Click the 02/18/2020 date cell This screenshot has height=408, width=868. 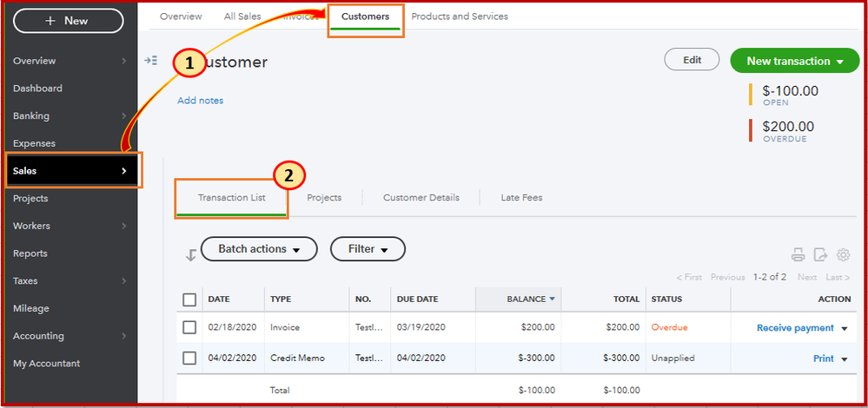click(x=233, y=327)
